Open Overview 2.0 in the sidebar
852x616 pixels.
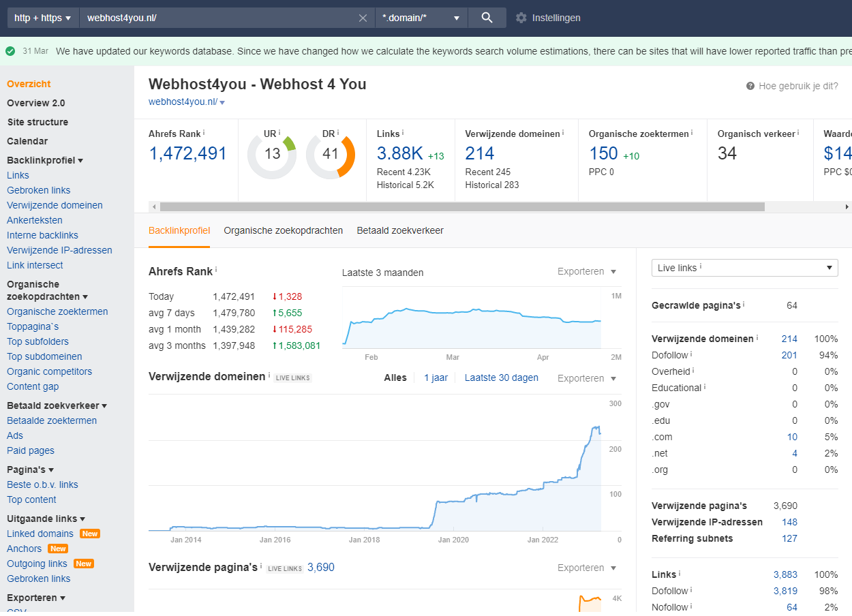pyautogui.click(x=36, y=103)
